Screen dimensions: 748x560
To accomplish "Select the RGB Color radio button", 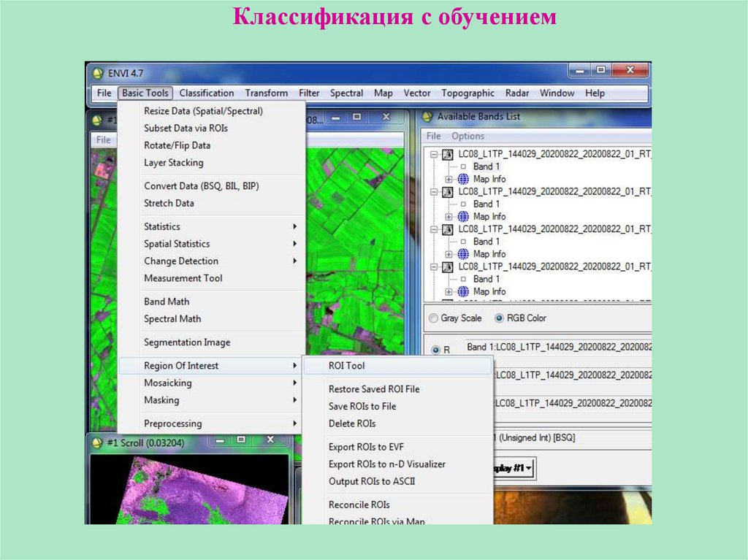I will [x=499, y=318].
